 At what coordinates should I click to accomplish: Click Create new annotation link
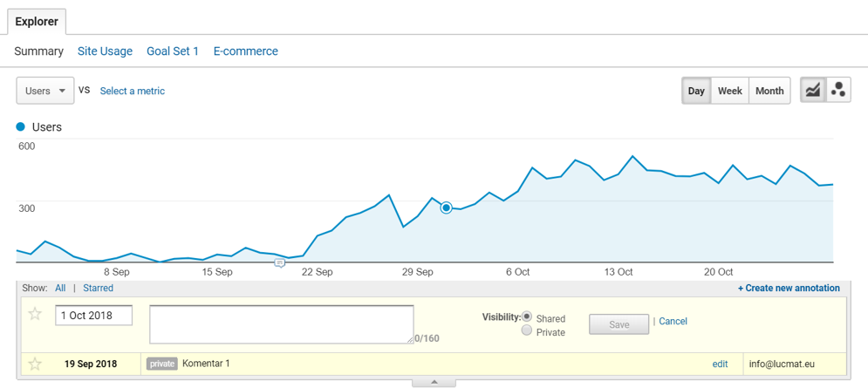tap(789, 288)
